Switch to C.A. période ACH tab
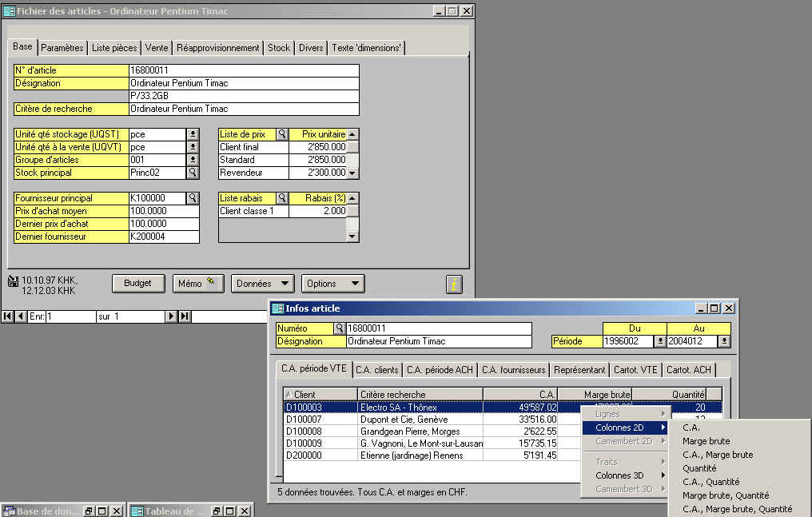This screenshot has width=812, height=517. 440,370
